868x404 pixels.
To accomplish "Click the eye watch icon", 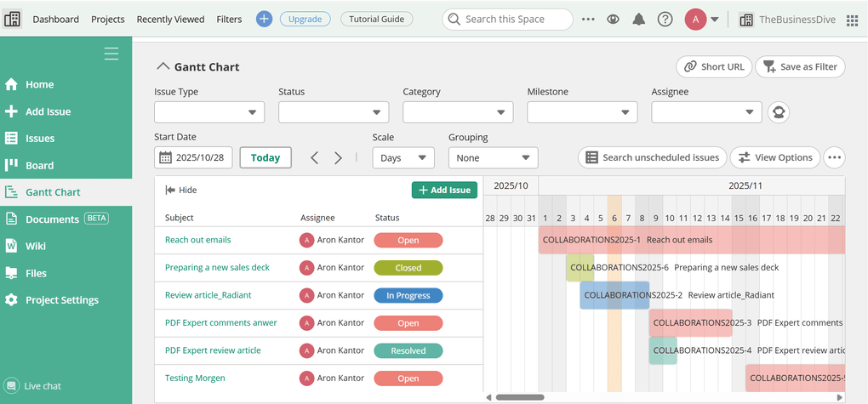I will (x=613, y=19).
